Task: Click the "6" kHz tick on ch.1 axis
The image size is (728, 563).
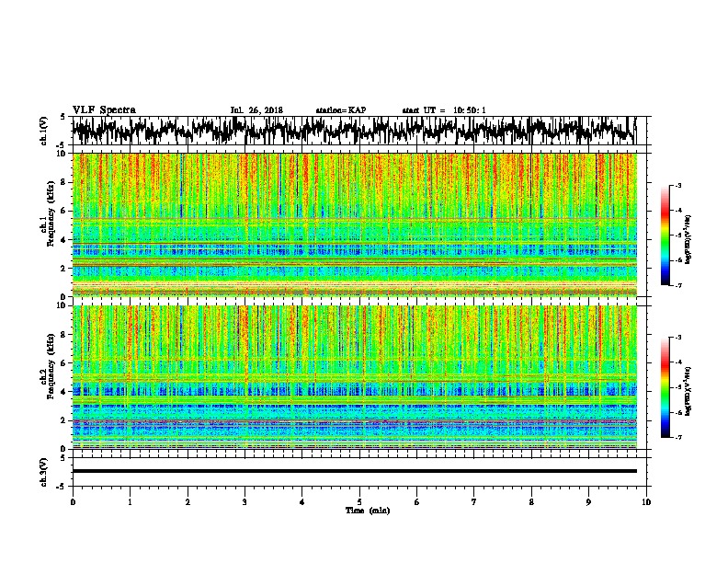Action: tap(63, 211)
